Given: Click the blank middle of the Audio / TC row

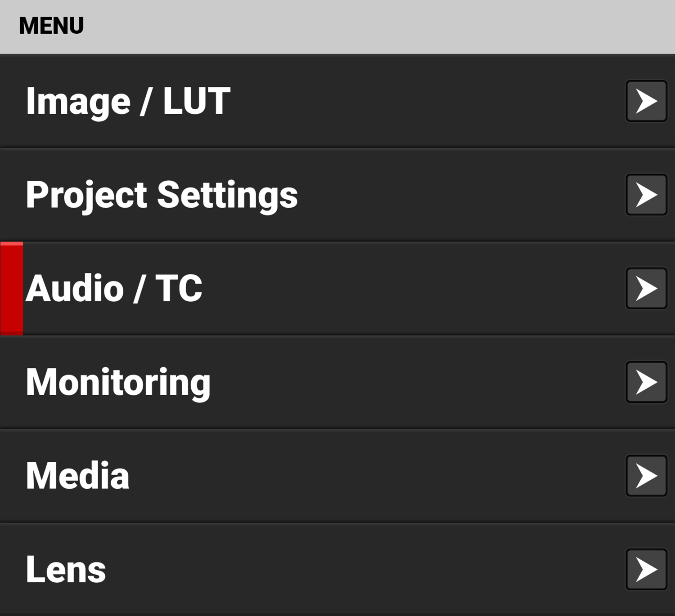Looking at the screenshot, I should 405,288.
